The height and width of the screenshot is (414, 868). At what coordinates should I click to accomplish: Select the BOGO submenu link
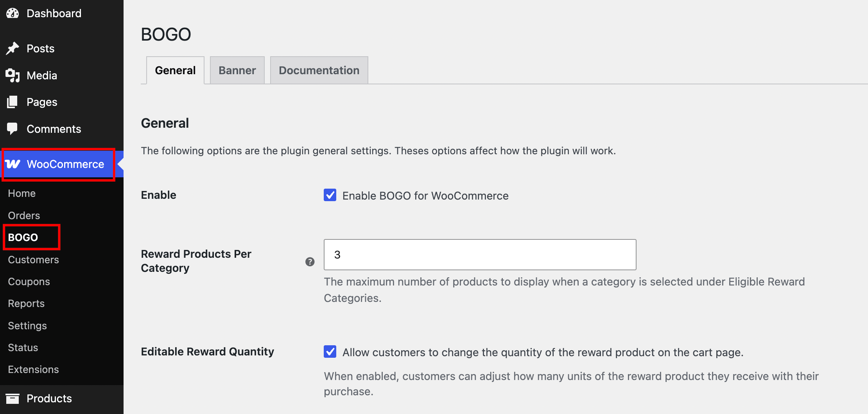(23, 237)
